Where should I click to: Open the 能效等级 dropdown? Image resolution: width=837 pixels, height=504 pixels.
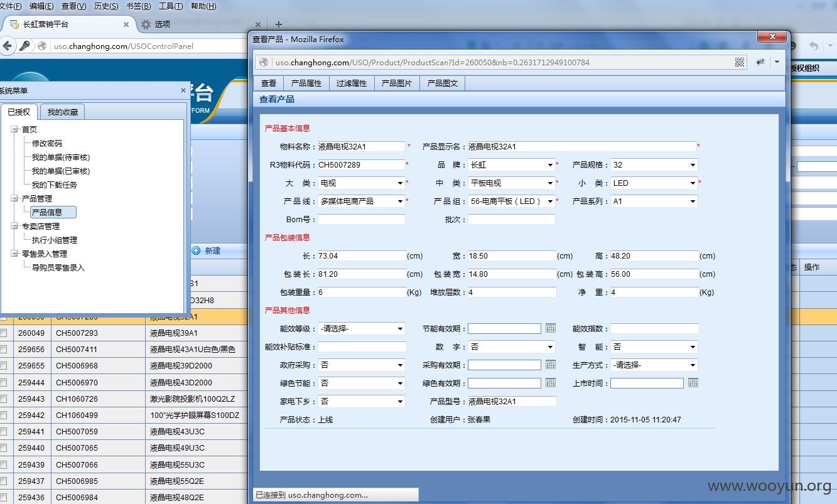(361, 328)
